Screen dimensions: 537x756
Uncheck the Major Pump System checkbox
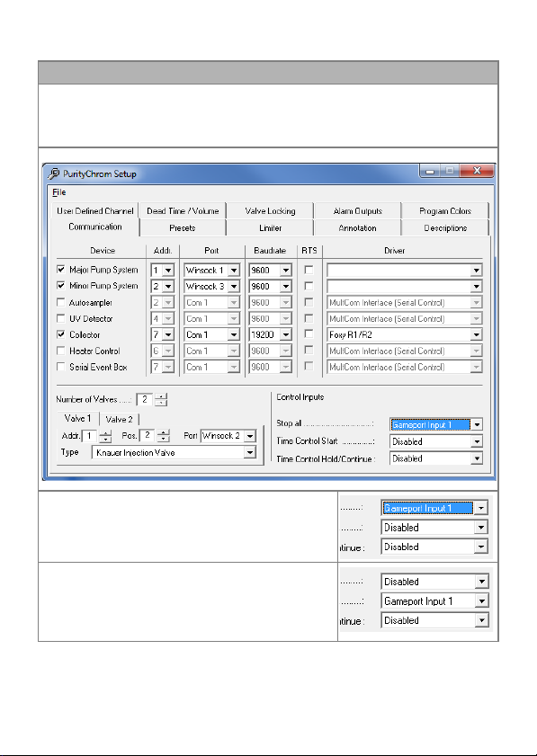pyautogui.click(x=61, y=269)
